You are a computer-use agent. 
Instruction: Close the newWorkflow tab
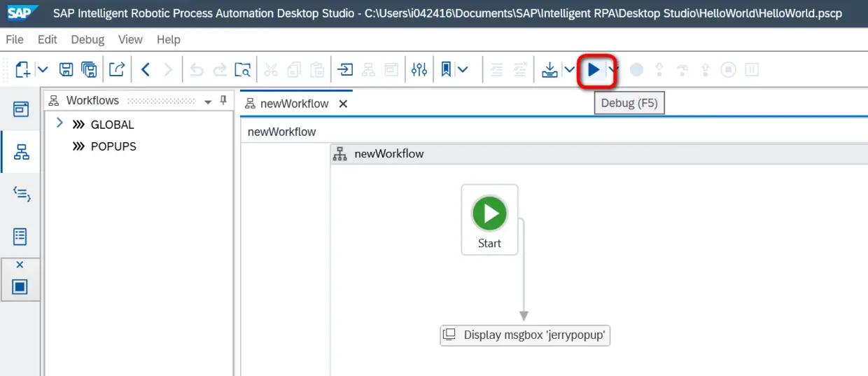point(343,104)
